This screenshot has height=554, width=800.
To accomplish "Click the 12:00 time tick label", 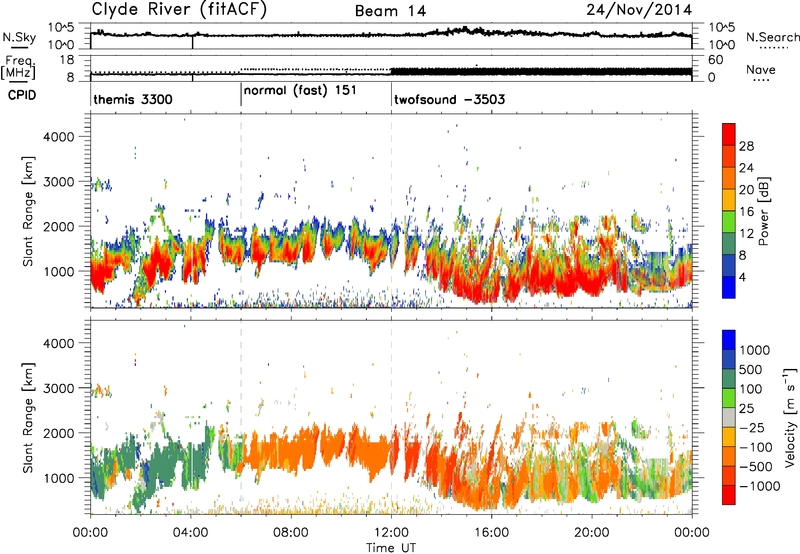I will (x=391, y=533).
